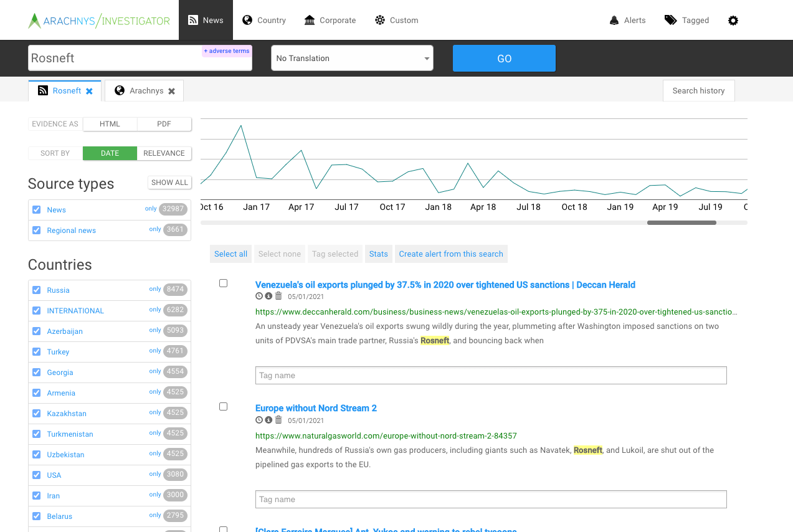Create alert from this search
The height and width of the screenshot is (532, 793).
click(x=451, y=254)
